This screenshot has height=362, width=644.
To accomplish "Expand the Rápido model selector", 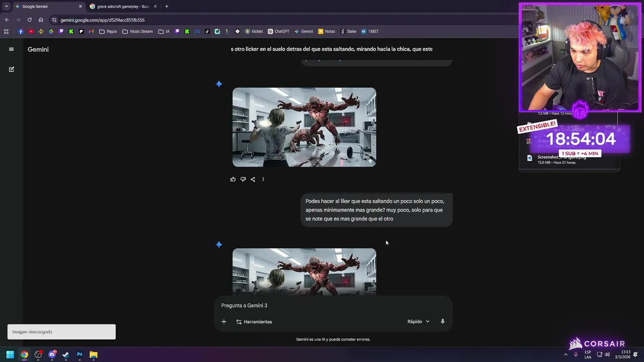I will [x=419, y=322].
